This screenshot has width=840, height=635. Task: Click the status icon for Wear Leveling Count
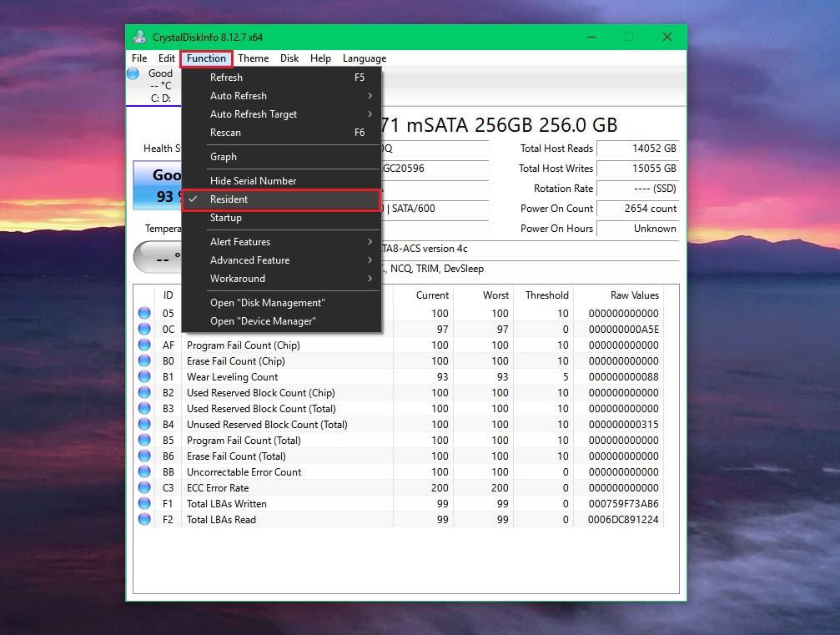tap(144, 377)
